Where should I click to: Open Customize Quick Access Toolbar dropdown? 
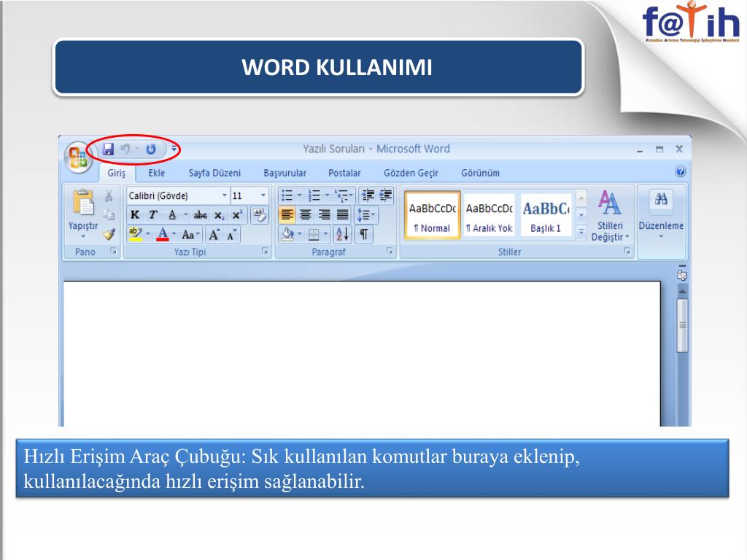point(174,149)
